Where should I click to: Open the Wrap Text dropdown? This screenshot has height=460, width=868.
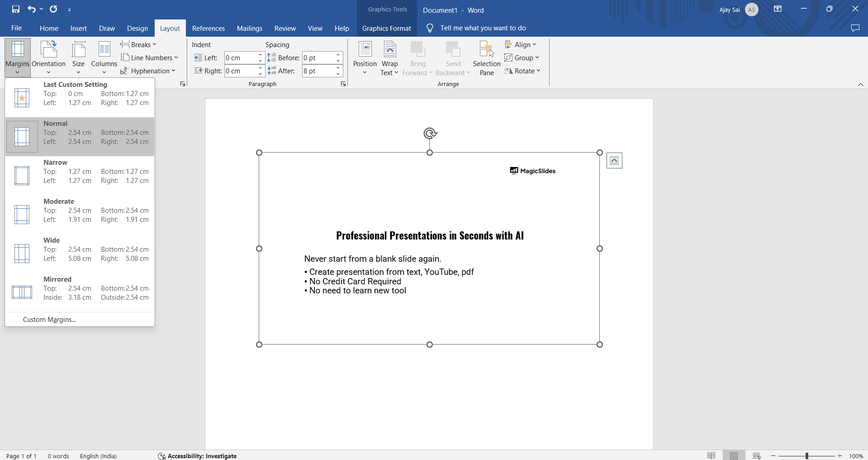coord(389,68)
